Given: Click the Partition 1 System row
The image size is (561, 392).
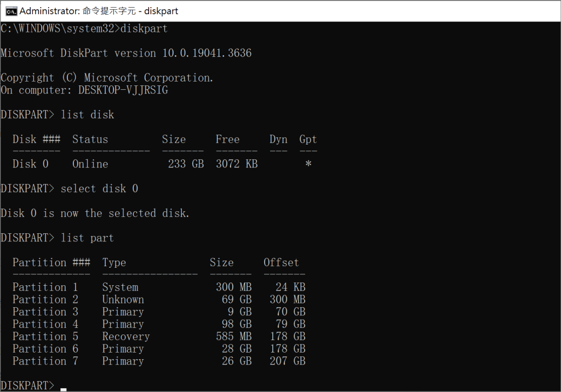Looking at the screenshot, I should click(82, 286).
